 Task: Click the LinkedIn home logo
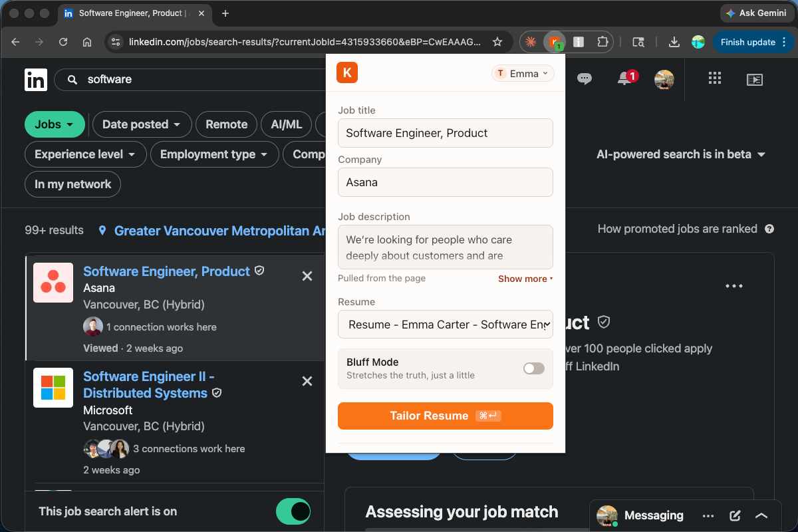tap(36, 79)
